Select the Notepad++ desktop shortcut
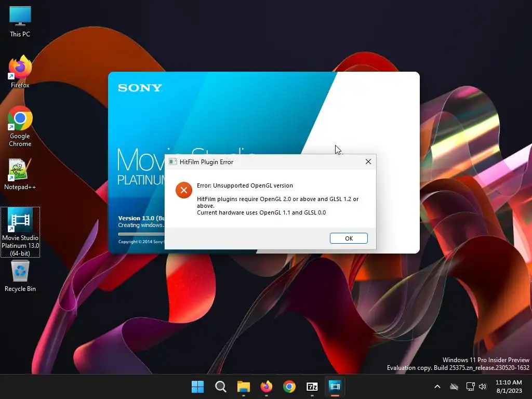Screen dimensions: 532x399 (x=20, y=174)
